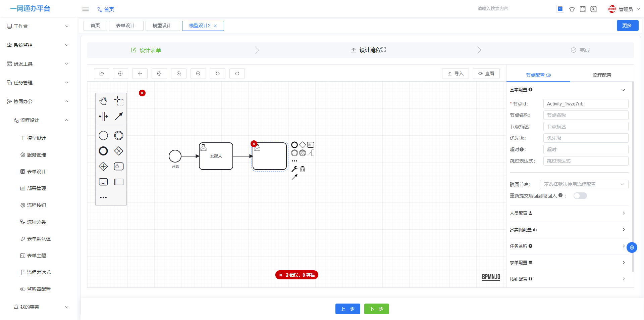Image resolution: width=644 pixels, height=320 pixels.
Task: Activate the lasso selection tool
Action: click(119, 101)
